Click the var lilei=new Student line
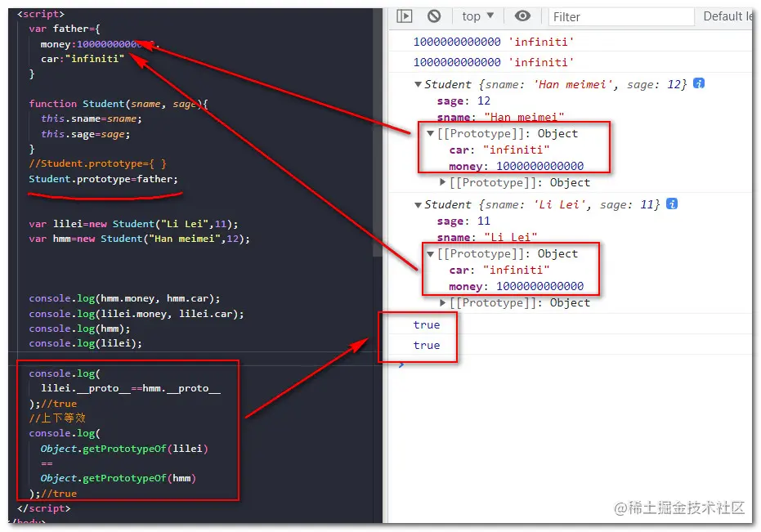 pos(133,224)
